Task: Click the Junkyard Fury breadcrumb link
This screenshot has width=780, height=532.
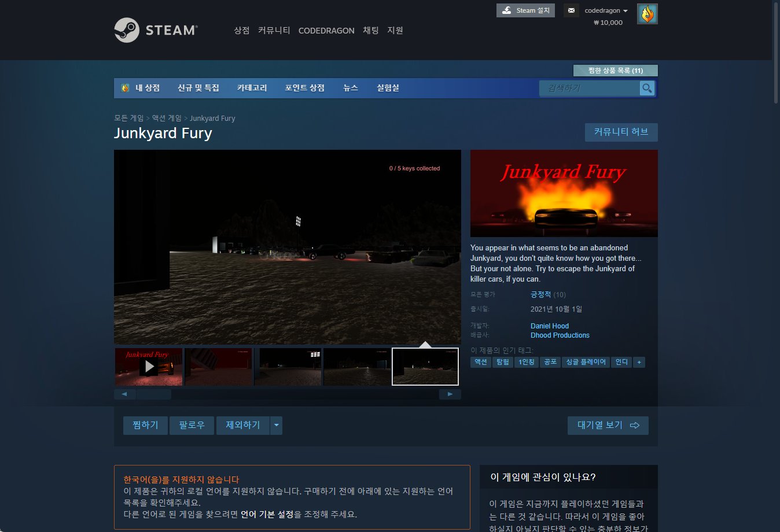Action: (212, 118)
